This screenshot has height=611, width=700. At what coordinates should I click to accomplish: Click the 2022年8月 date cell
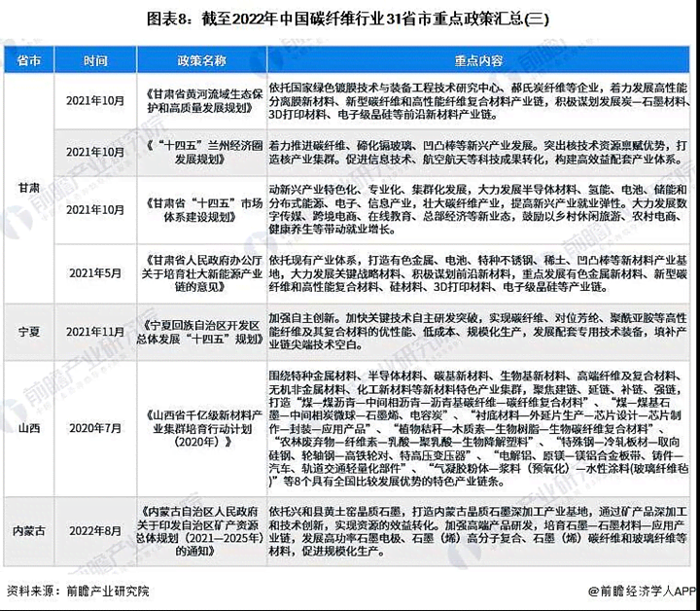click(x=95, y=534)
